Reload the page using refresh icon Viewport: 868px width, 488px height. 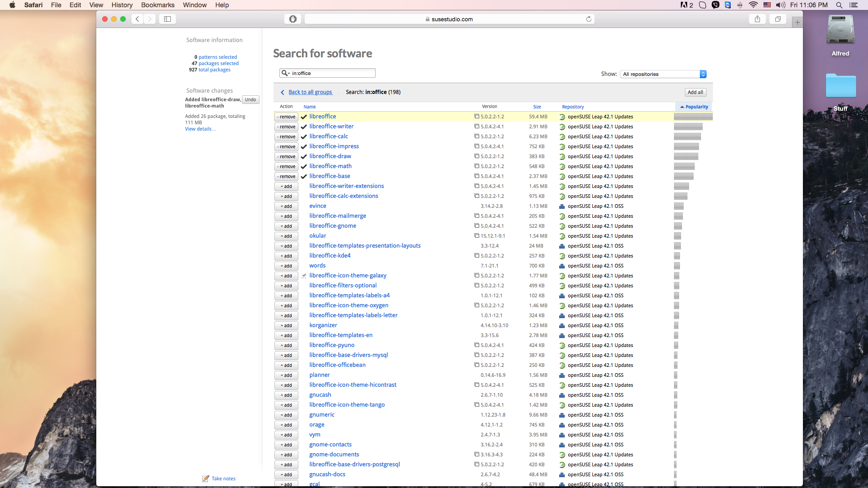[589, 19]
